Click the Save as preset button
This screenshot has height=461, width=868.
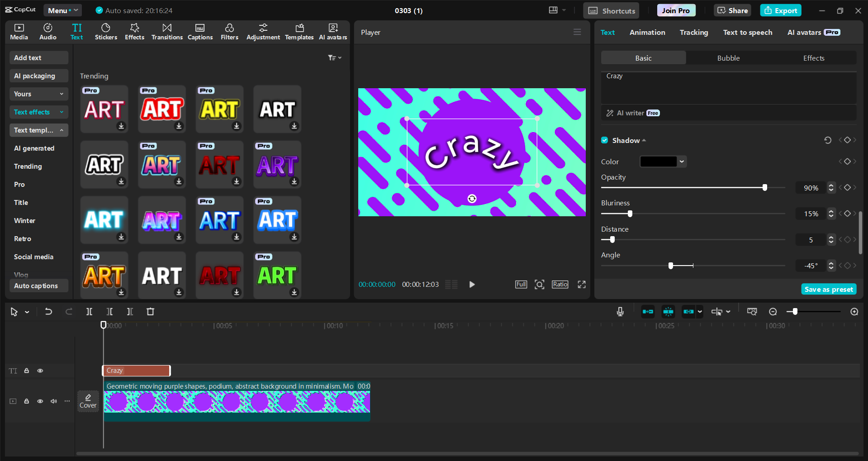829,290
